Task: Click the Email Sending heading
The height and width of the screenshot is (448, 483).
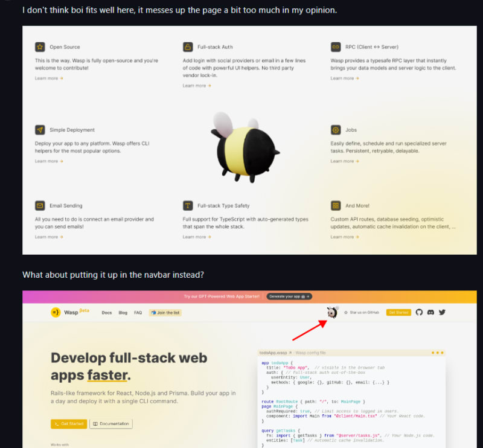Action: (66, 205)
